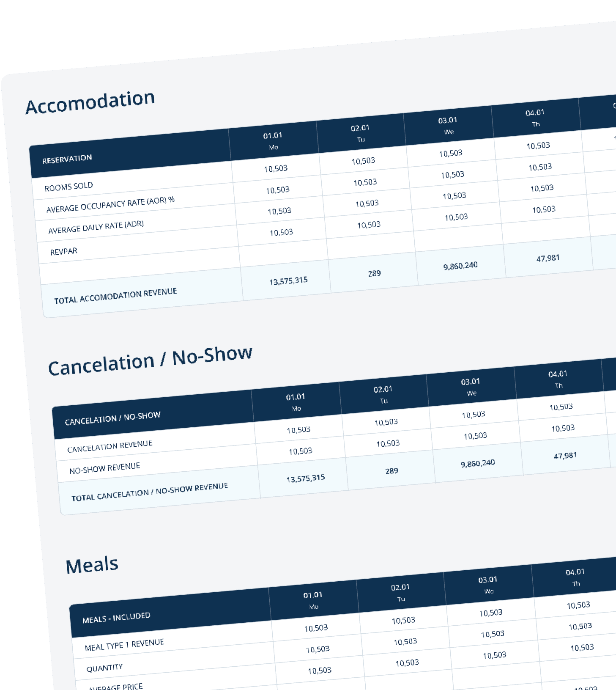Select No-Show Revenue value under 02.01 Tu

coord(388,443)
